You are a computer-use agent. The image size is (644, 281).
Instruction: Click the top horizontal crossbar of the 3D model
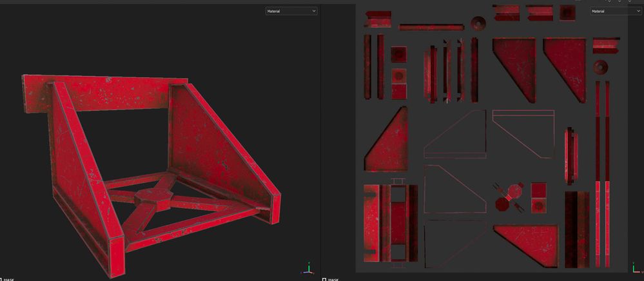click(x=105, y=93)
